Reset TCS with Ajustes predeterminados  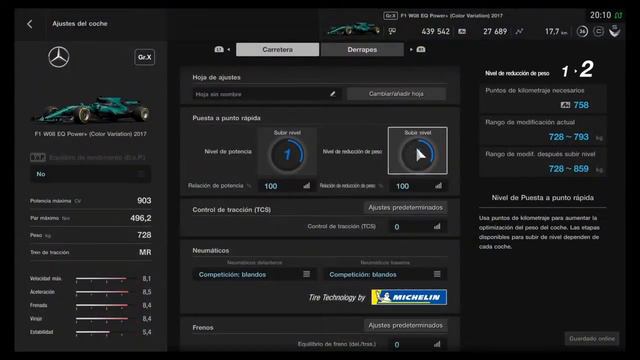pos(405,208)
